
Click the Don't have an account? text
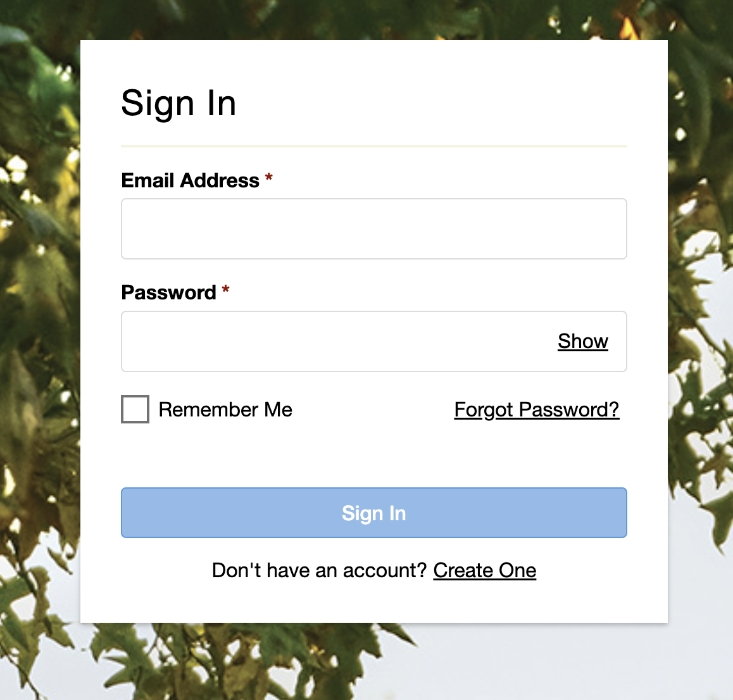[320, 570]
